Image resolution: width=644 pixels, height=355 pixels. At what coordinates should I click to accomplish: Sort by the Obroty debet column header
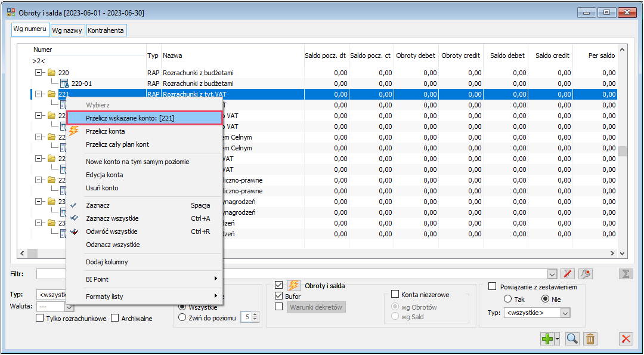click(415, 56)
